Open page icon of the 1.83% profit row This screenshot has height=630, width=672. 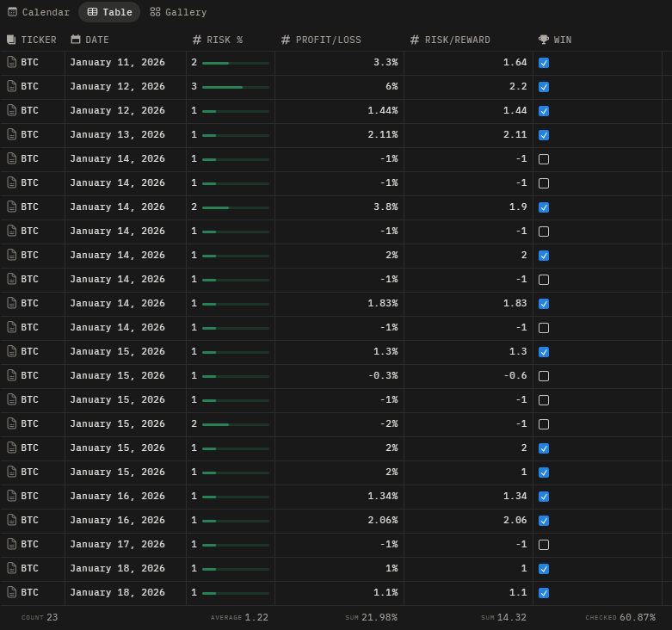(12, 303)
